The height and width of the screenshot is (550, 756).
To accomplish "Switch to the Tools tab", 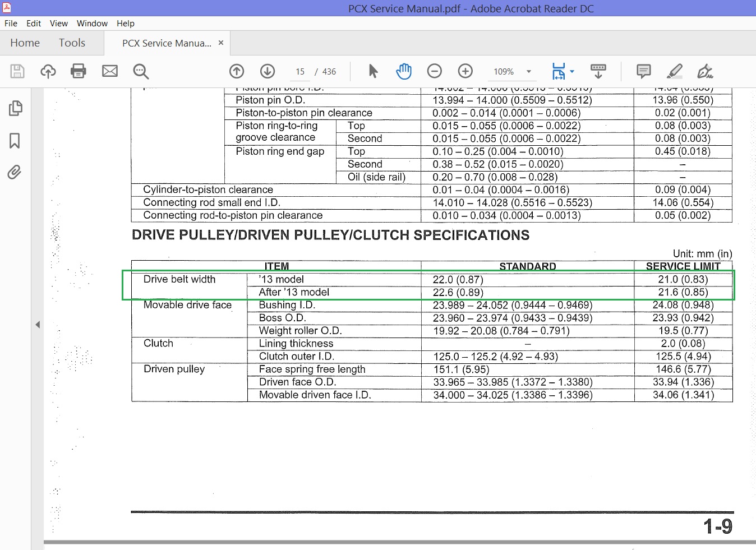I will pyautogui.click(x=72, y=43).
